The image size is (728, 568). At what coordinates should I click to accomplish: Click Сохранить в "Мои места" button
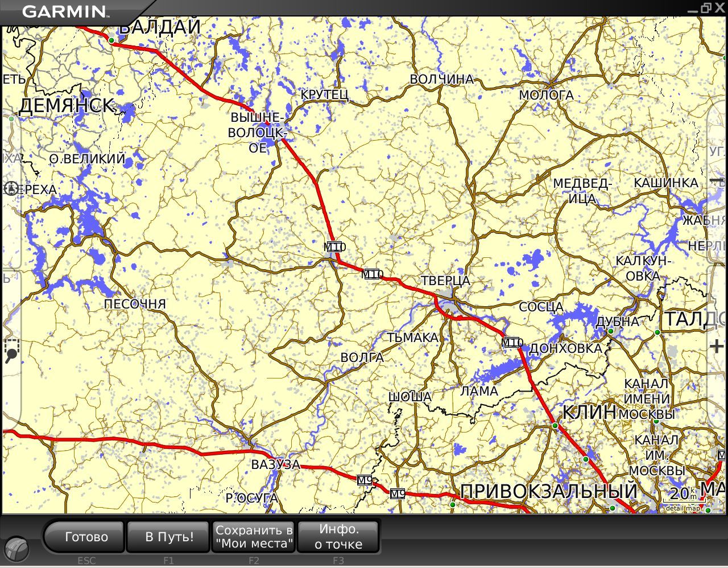click(x=254, y=537)
